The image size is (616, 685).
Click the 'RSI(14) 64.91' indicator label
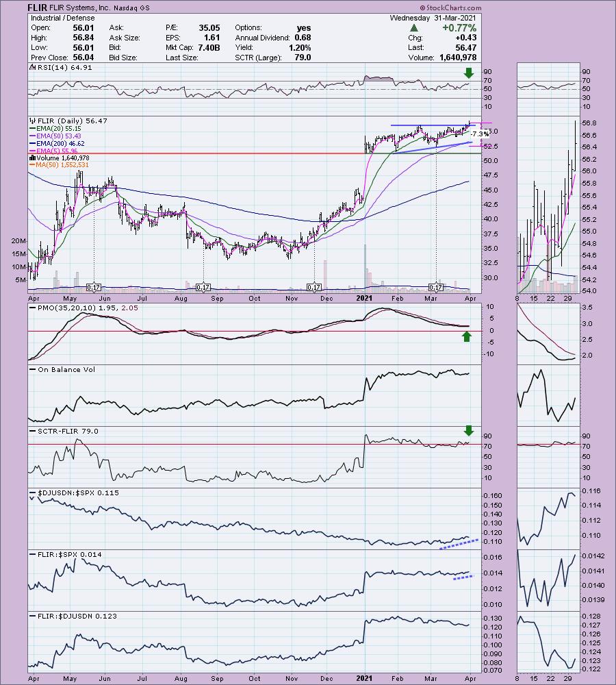pos(64,67)
